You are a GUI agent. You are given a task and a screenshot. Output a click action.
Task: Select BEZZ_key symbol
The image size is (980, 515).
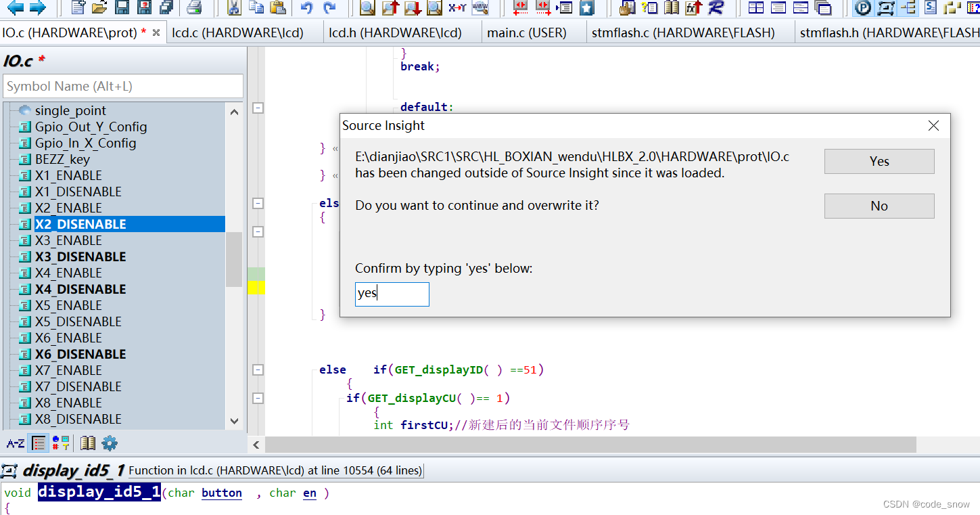coord(62,159)
